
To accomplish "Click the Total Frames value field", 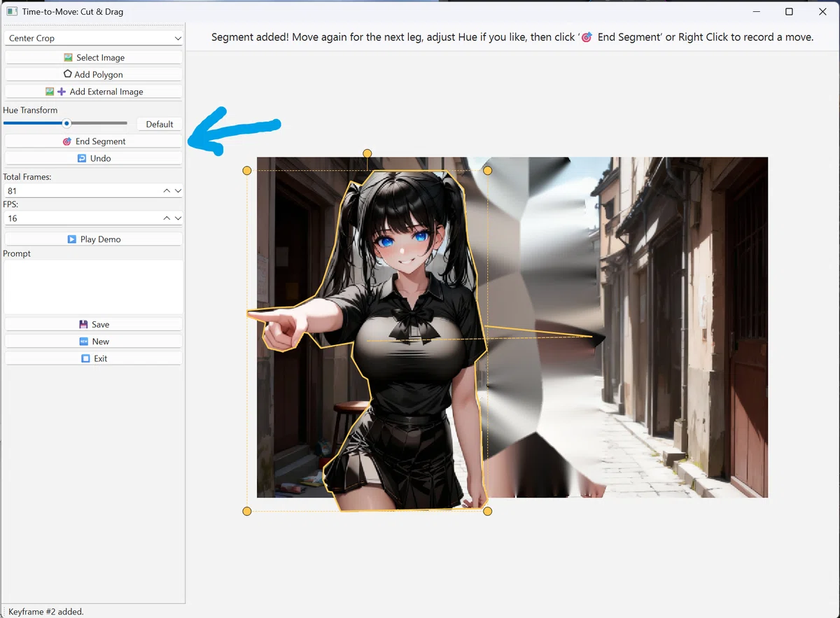I will click(x=83, y=190).
